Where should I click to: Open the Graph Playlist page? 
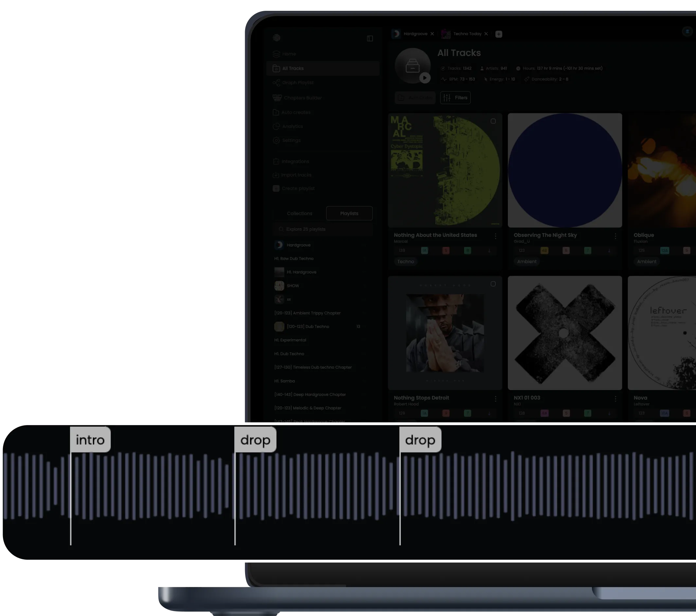tap(297, 83)
